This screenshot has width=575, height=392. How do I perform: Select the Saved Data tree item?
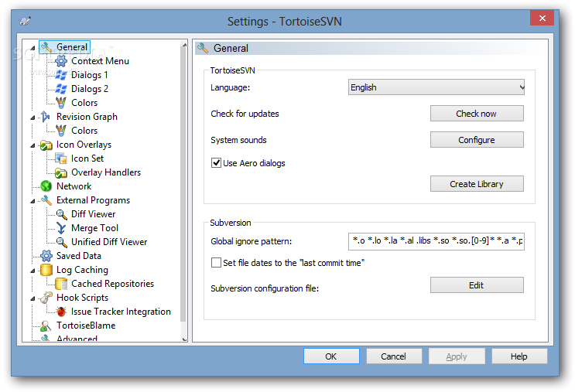tap(79, 256)
